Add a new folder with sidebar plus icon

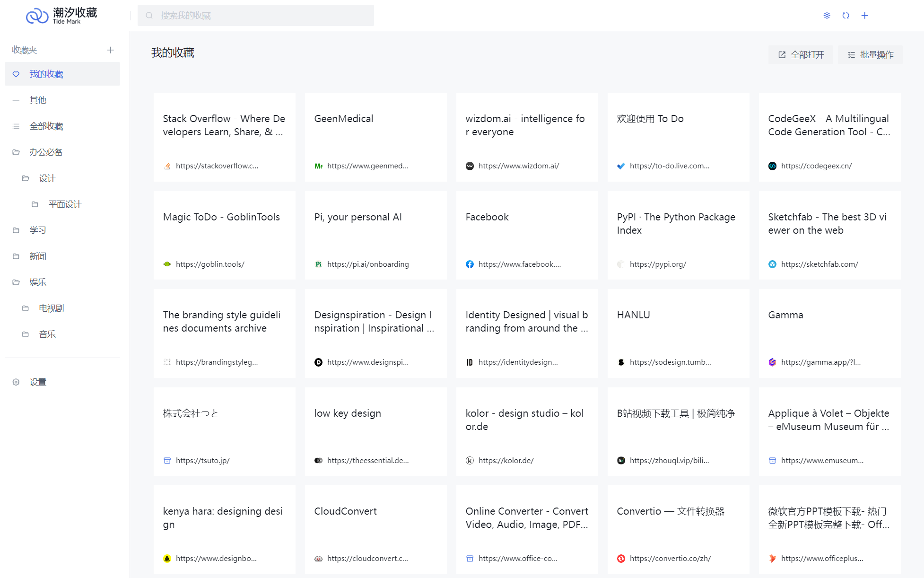click(110, 50)
